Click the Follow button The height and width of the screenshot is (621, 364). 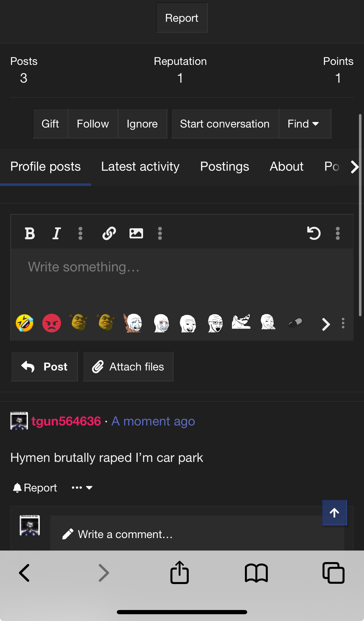(93, 124)
